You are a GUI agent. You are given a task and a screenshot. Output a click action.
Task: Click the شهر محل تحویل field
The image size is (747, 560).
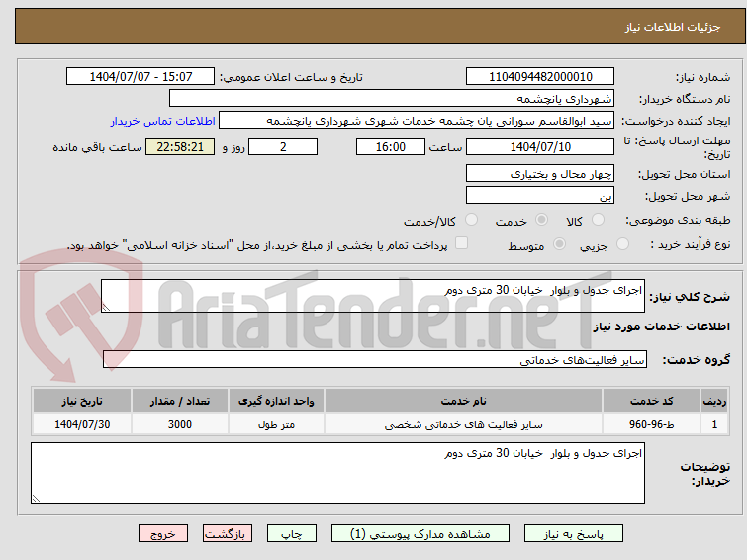[540, 196]
